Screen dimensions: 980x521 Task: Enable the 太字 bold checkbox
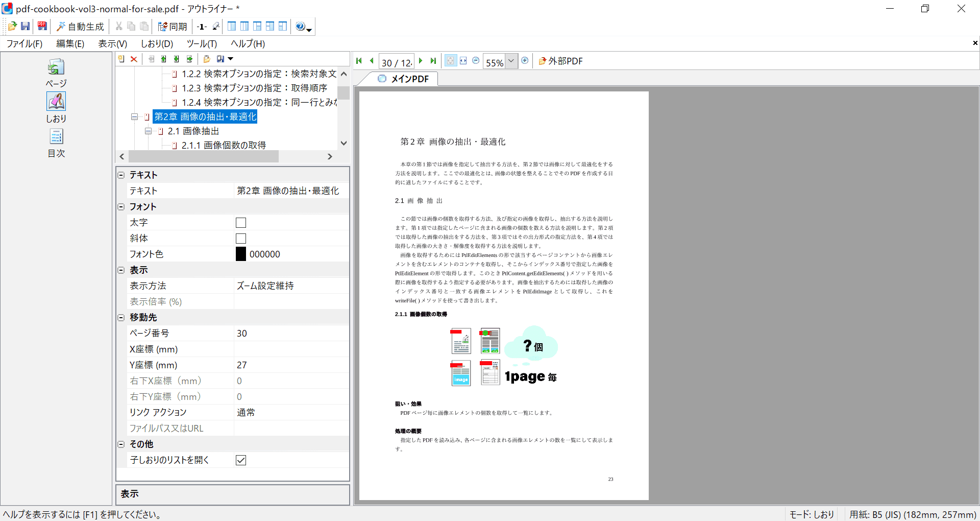point(241,223)
